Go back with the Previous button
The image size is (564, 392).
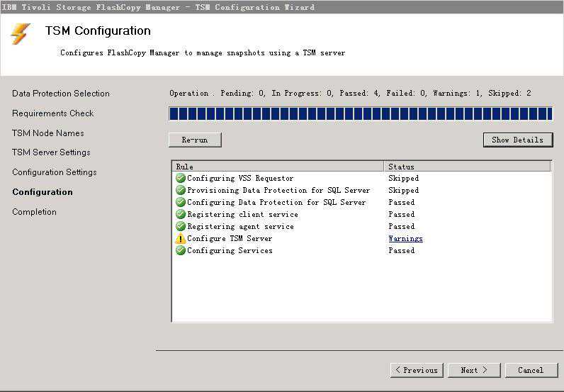click(417, 370)
